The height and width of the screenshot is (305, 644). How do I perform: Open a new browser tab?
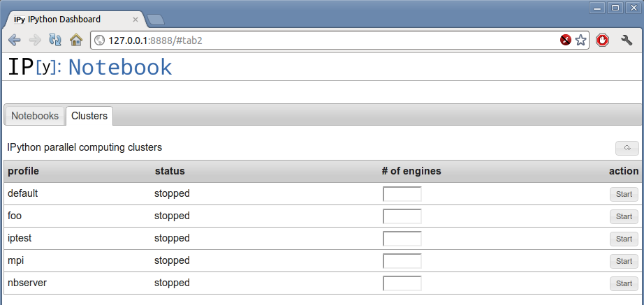156,20
